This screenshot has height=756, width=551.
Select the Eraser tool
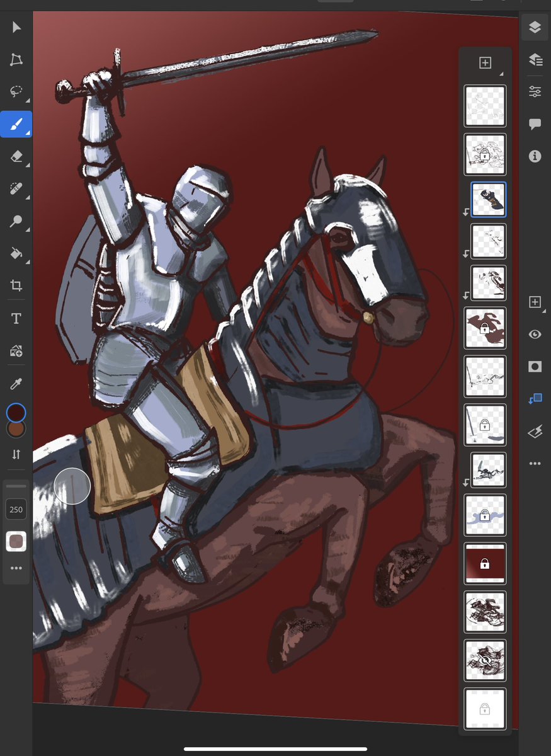click(16, 157)
